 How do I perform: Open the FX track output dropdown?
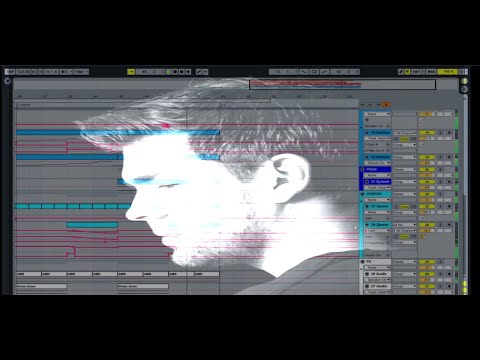point(405,262)
